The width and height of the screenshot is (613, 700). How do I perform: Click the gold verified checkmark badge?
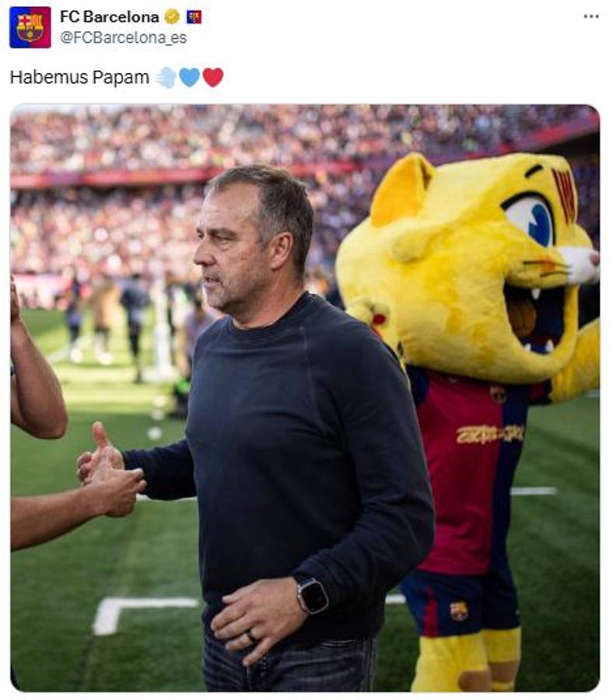coord(172,16)
